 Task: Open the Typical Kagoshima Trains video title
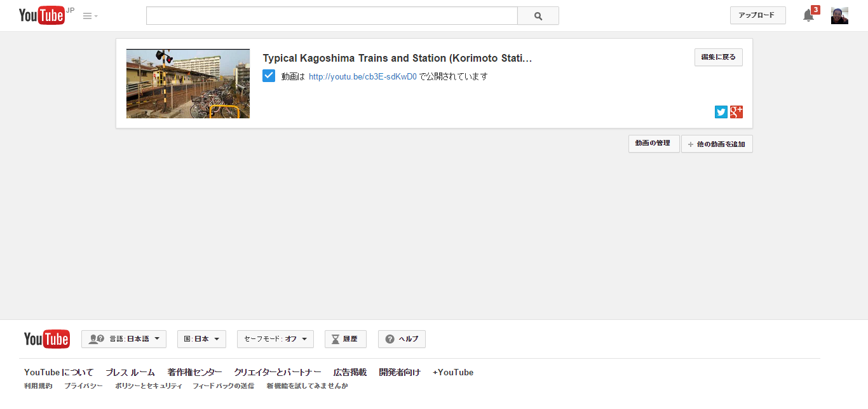tap(397, 58)
